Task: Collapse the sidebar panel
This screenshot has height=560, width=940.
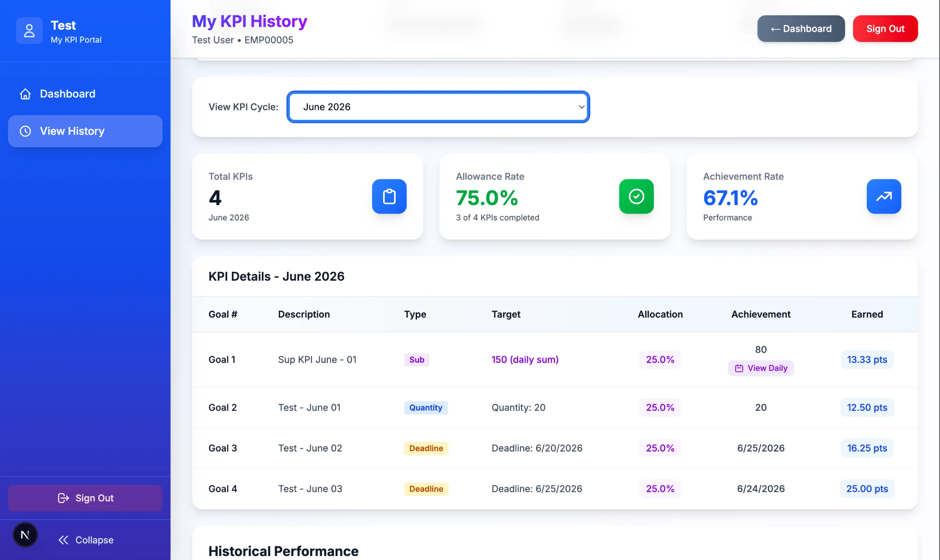Action: click(x=86, y=540)
